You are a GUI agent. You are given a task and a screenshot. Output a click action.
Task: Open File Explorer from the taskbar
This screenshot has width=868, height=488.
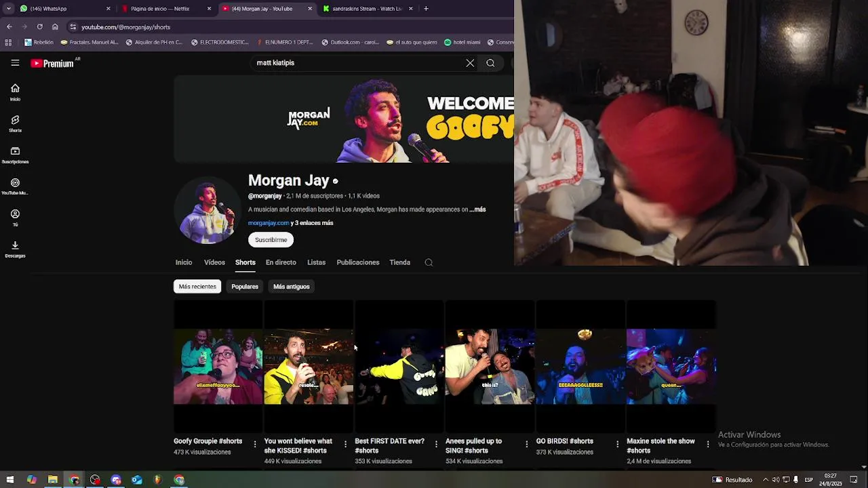coord(52,480)
